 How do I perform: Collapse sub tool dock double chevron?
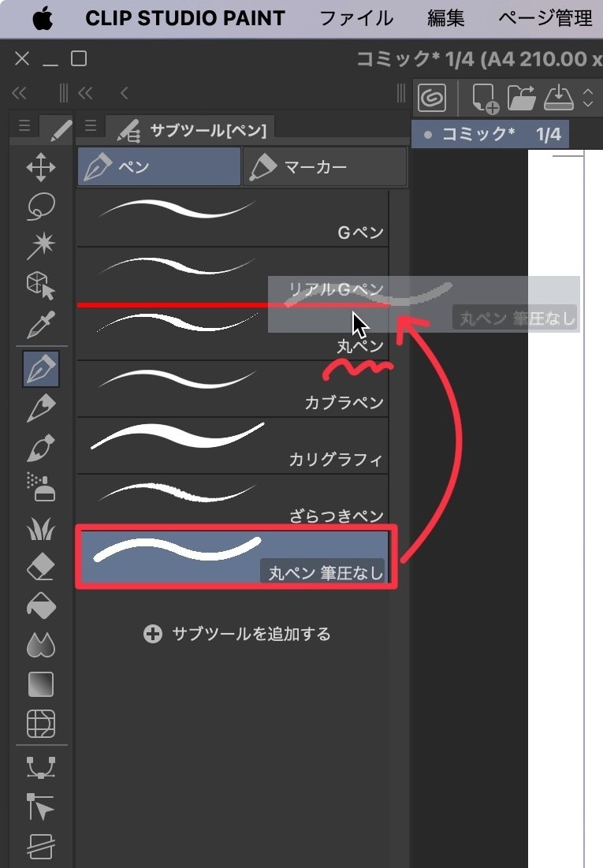pos(85,93)
